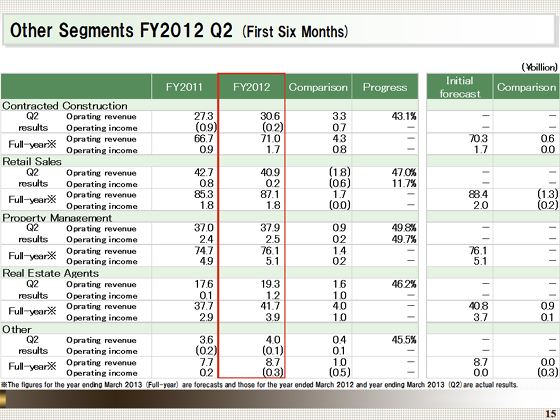Click the footnote about March 2013 forecasts
The width and height of the screenshot is (560, 420).
click(x=259, y=385)
